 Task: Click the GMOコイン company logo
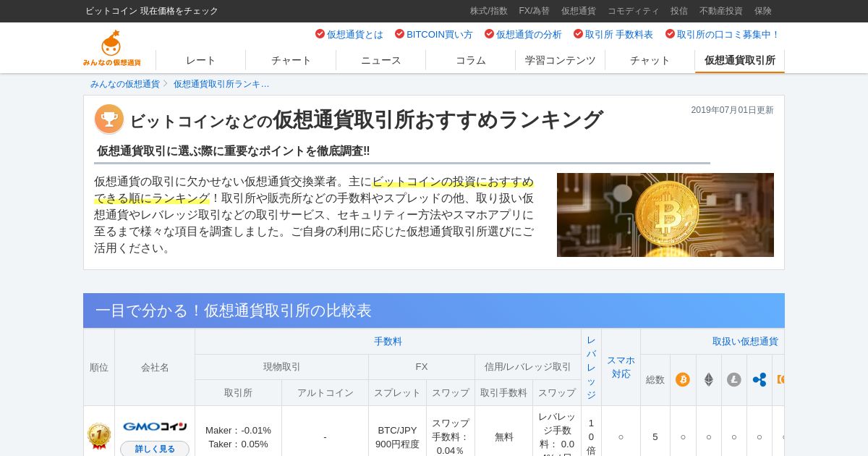pos(155,426)
